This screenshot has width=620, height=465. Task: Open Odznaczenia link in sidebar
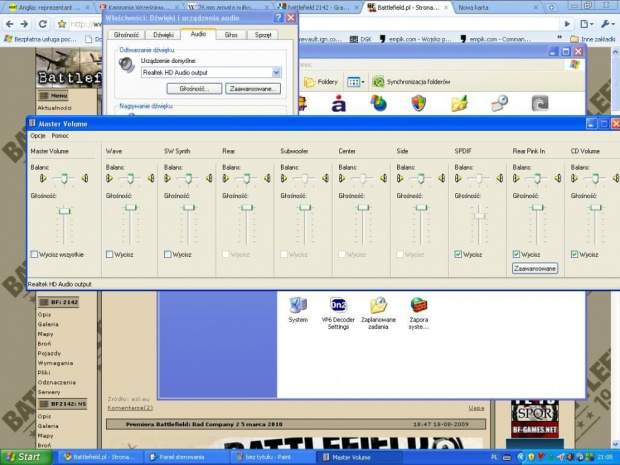point(57,382)
